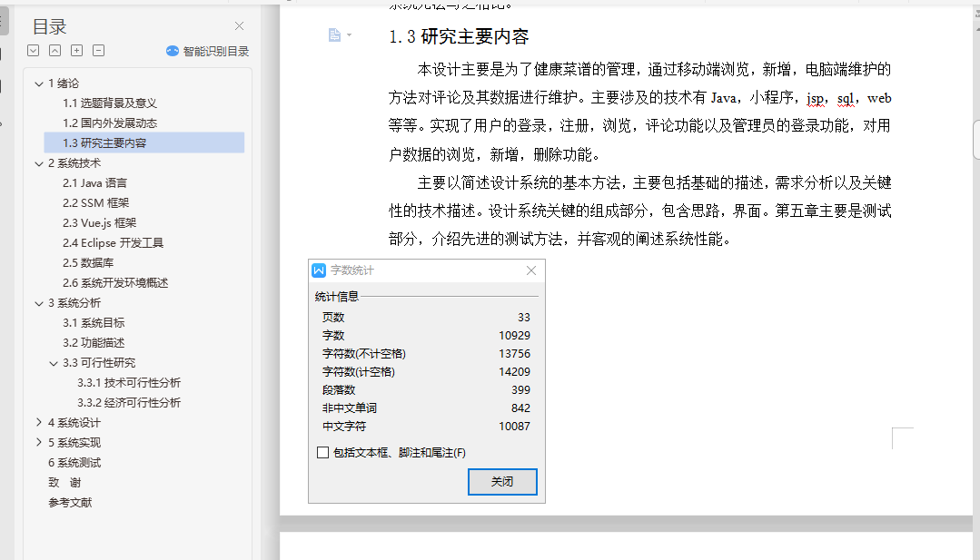Screen dimensions: 980x560
Task: Click the 段落数 value 399
Action: pyautogui.click(x=520, y=389)
